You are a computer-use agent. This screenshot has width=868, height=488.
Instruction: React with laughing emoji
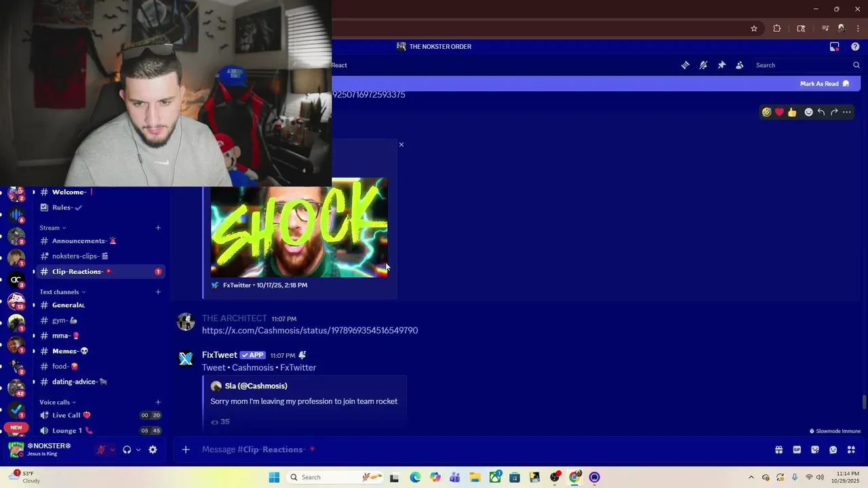click(x=766, y=112)
